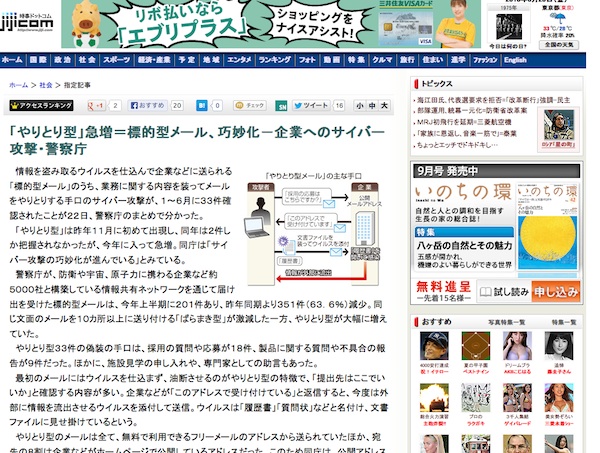Click the Google +1 button
This screenshot has width=600, height=453.
pos(96,105)
